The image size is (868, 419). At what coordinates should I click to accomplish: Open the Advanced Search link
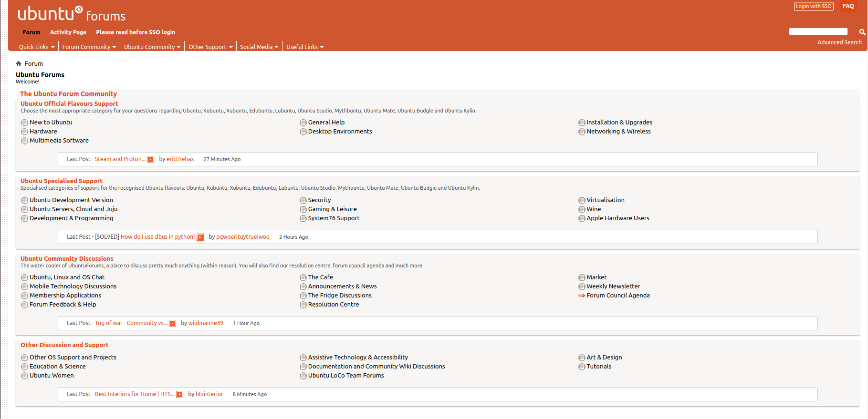point(839,42)
